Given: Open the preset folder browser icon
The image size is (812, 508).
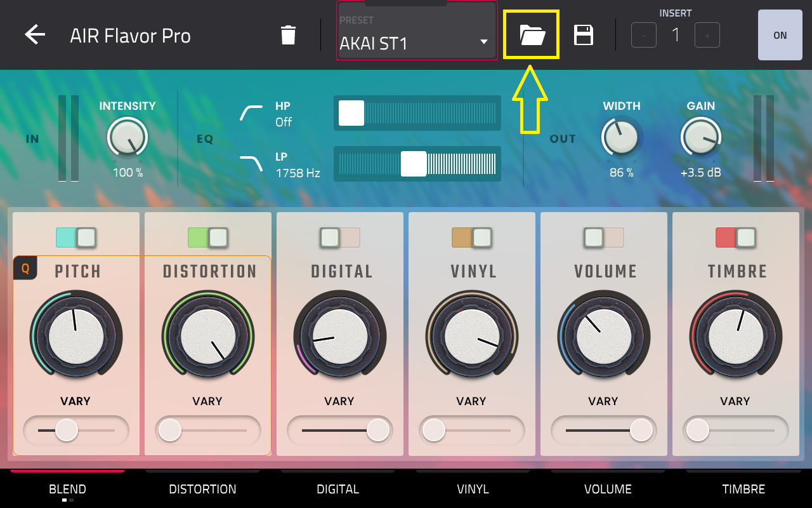Looking at the screenshot, I should (532, 35).
